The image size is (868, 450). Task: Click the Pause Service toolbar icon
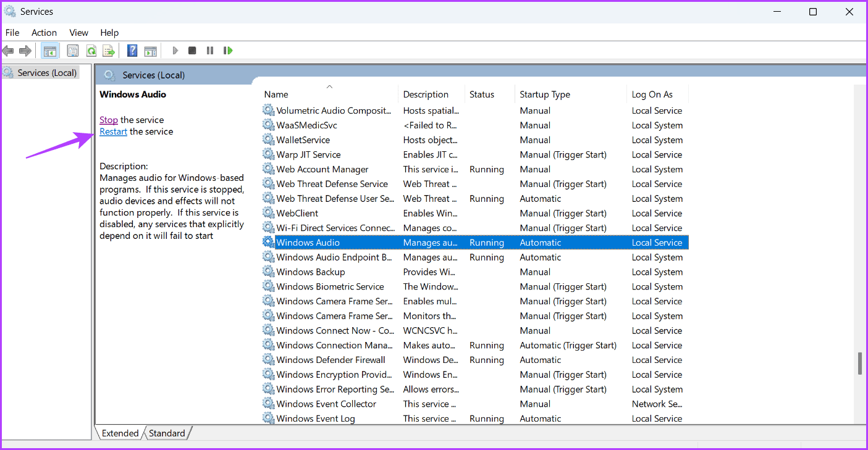(210, 51)
